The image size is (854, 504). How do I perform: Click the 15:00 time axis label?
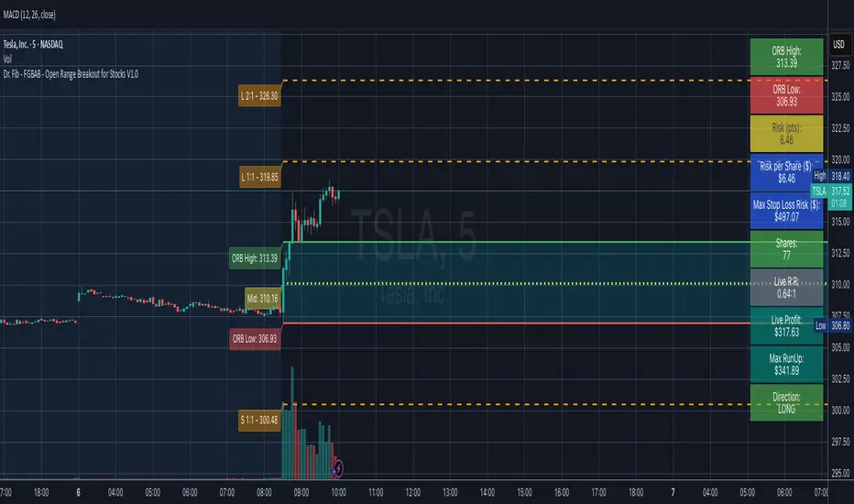click(524, 493)
